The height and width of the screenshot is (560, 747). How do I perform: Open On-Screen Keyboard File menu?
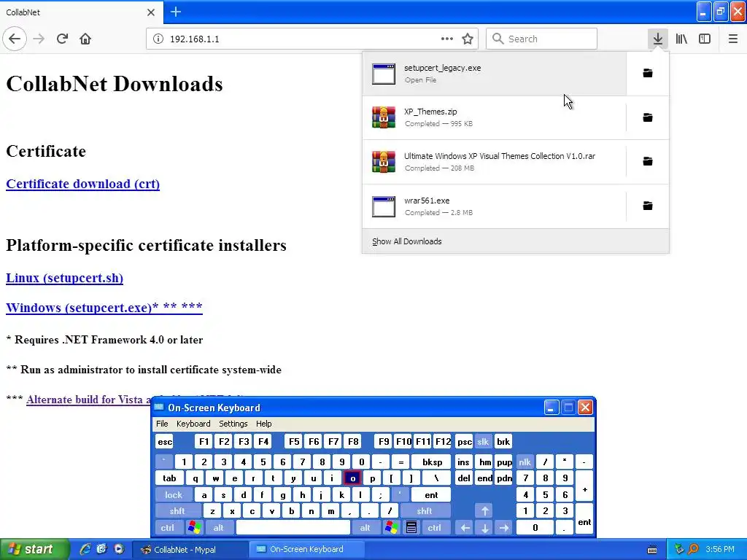(162, 424)
